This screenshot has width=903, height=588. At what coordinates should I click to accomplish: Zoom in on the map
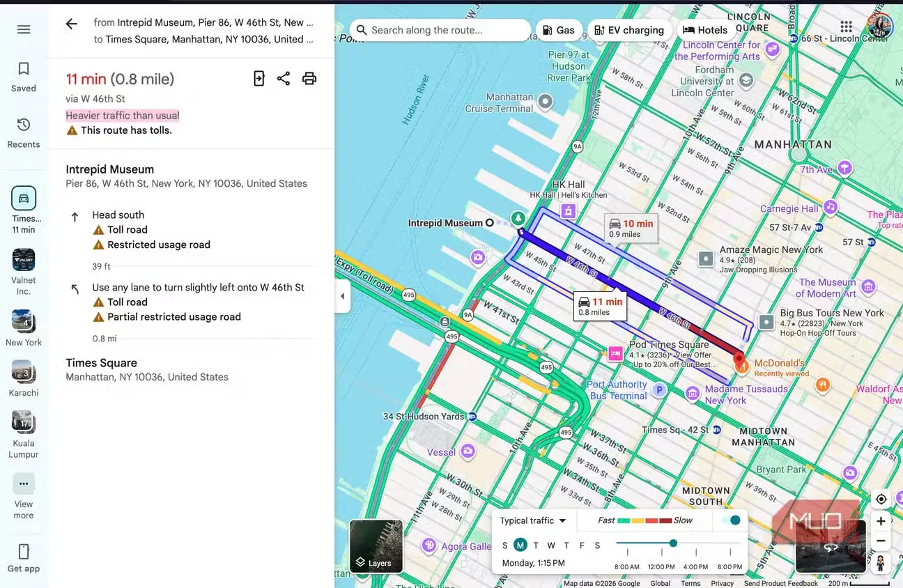tap(881, 521)
